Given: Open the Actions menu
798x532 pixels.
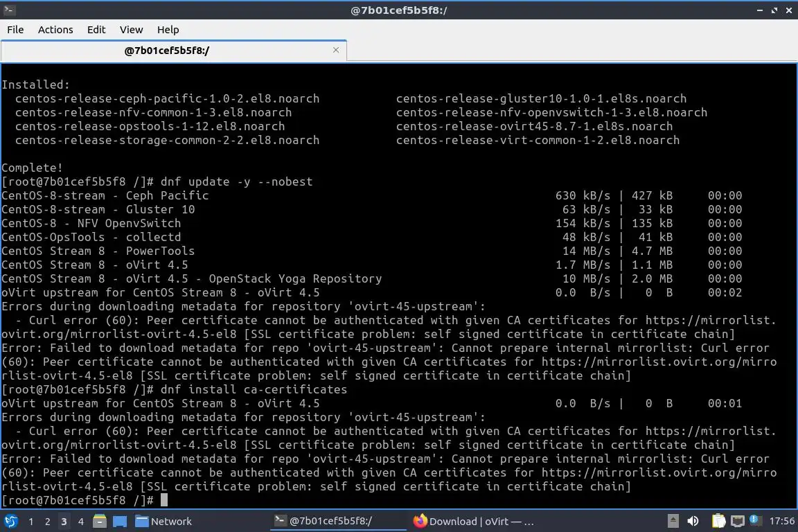Looking at the screenshot, I should 55,30.
